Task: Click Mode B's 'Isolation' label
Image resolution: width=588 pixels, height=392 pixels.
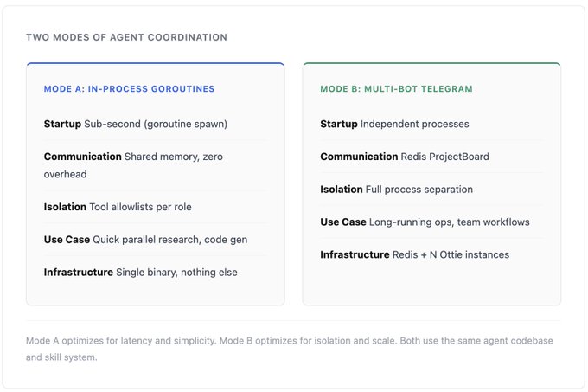Action: click(x=342, y=190)
